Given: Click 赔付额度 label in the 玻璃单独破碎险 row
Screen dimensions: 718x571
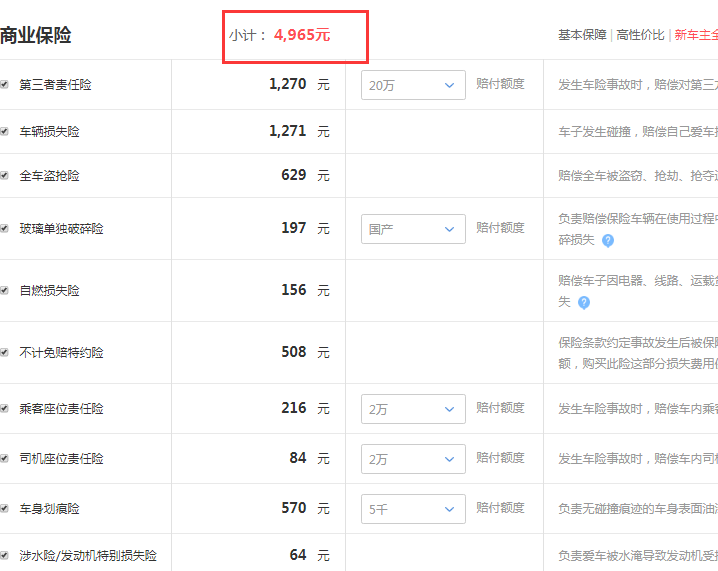Looking at the screenshot, I should point(500,228).
